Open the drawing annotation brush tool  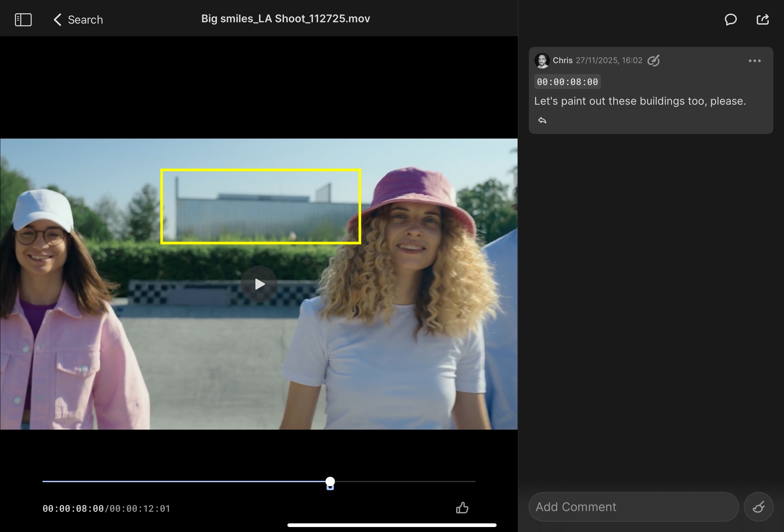click(758, 507)
